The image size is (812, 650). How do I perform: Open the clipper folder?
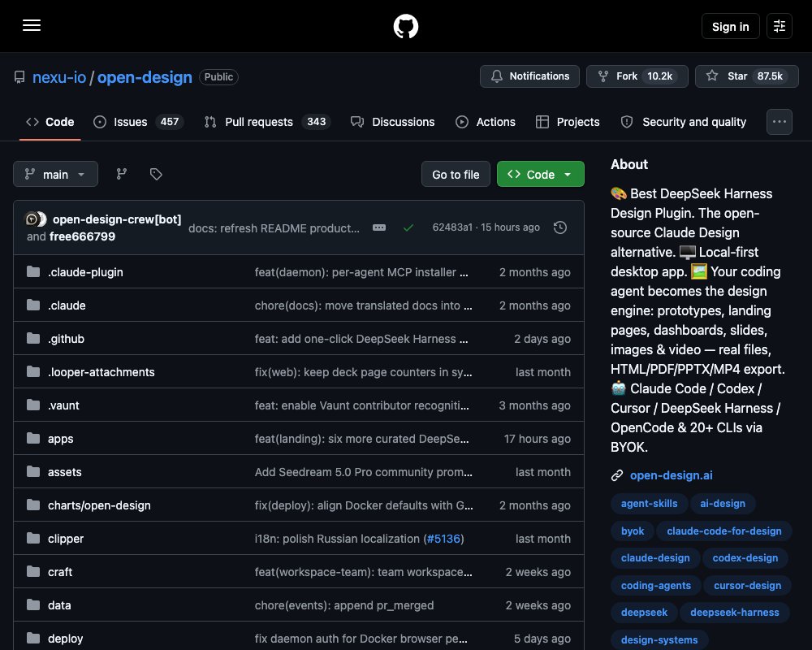pos(66,539)
